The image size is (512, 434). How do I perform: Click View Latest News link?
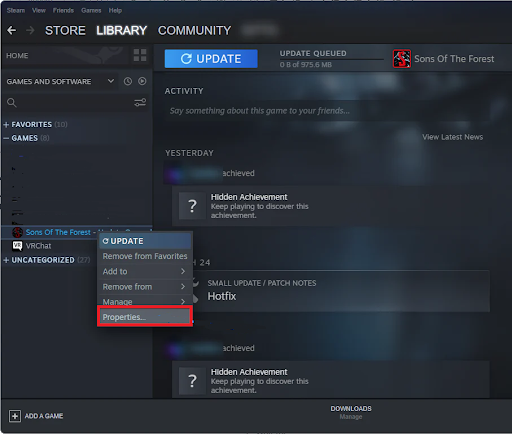[453, 137]
